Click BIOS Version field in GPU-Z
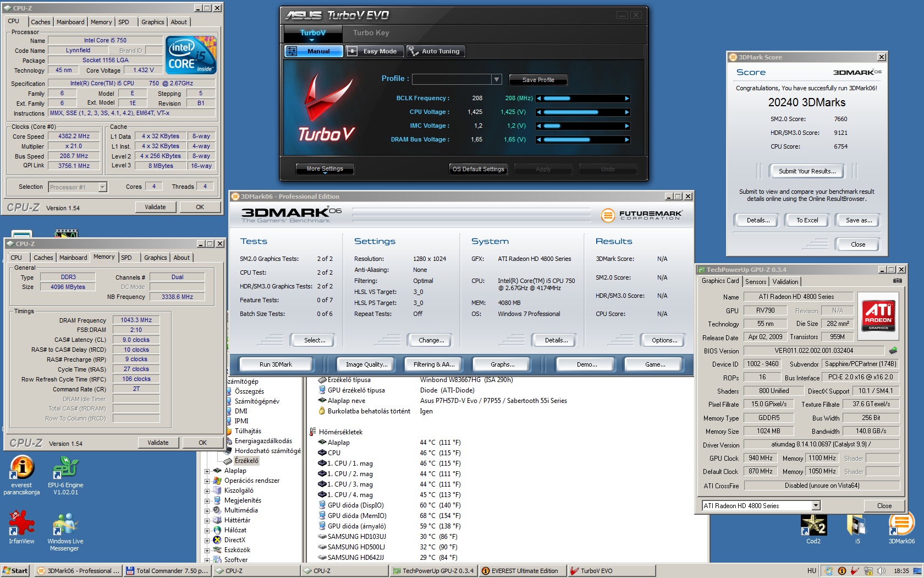924x578 pixels. tap(813, 351)
